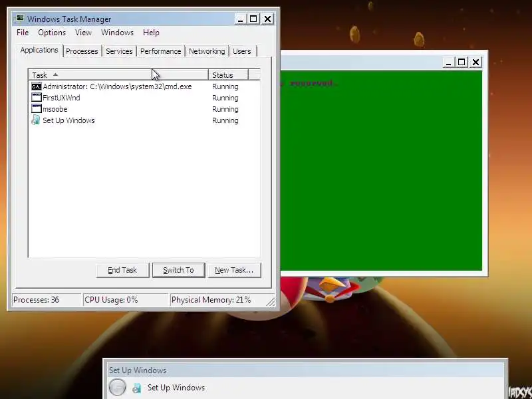Image resolution: width=532 pixels, height=399 pixels.
Task: Click the End Task button
Action: coord(122,270)
